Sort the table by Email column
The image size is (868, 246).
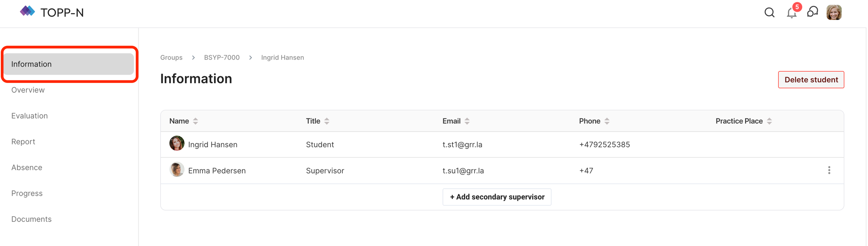[x=467, y=121]
